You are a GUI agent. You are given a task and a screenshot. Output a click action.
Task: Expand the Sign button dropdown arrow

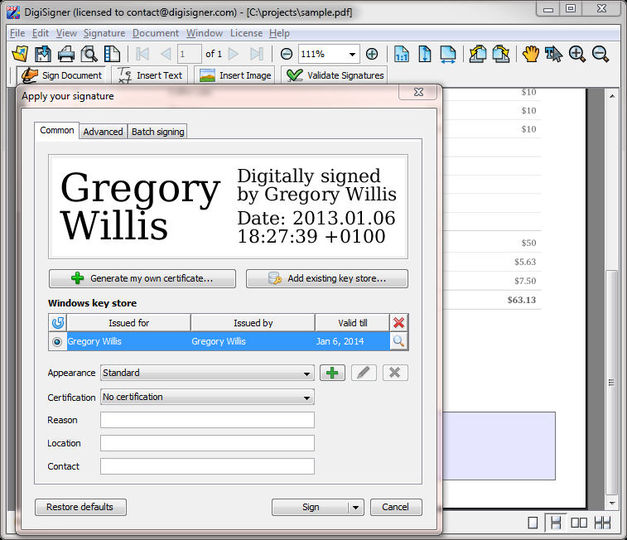click(355, 507)
